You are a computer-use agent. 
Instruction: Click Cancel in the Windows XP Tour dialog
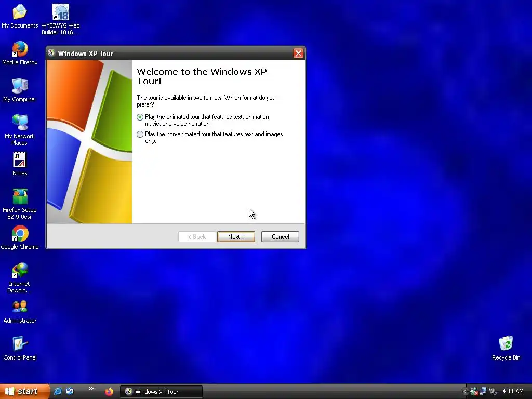(280, 237)
